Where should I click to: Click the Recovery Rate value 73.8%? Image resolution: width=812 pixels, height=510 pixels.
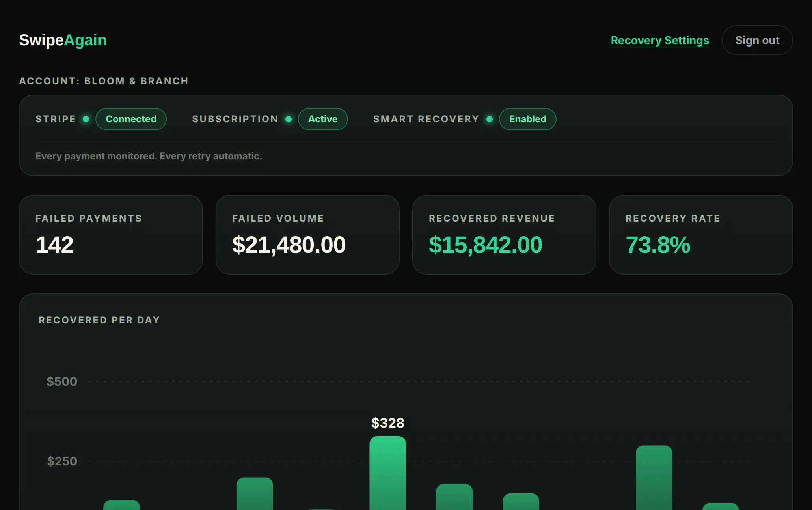click(658, 245)
